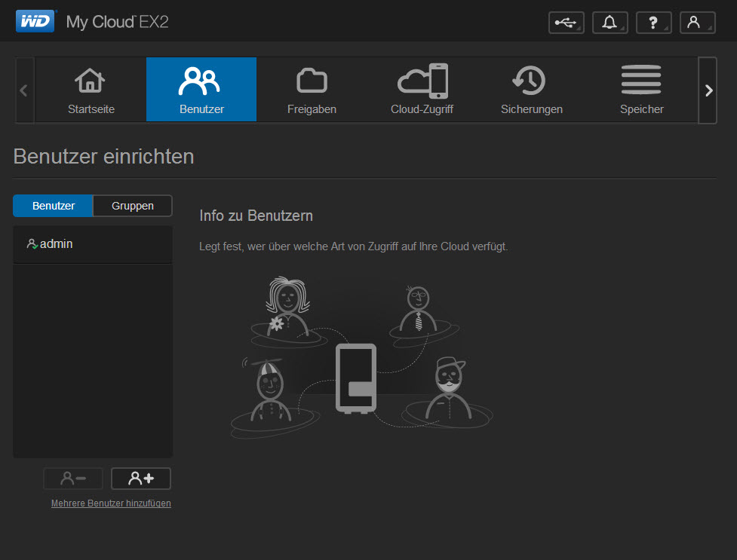Click the My Cloud EX2 title

coord(117,22)
